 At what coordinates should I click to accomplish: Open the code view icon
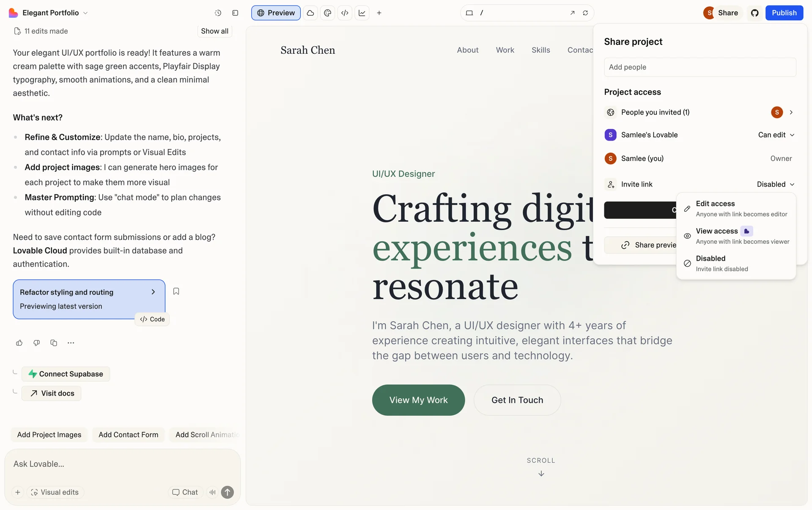[345, 13]
